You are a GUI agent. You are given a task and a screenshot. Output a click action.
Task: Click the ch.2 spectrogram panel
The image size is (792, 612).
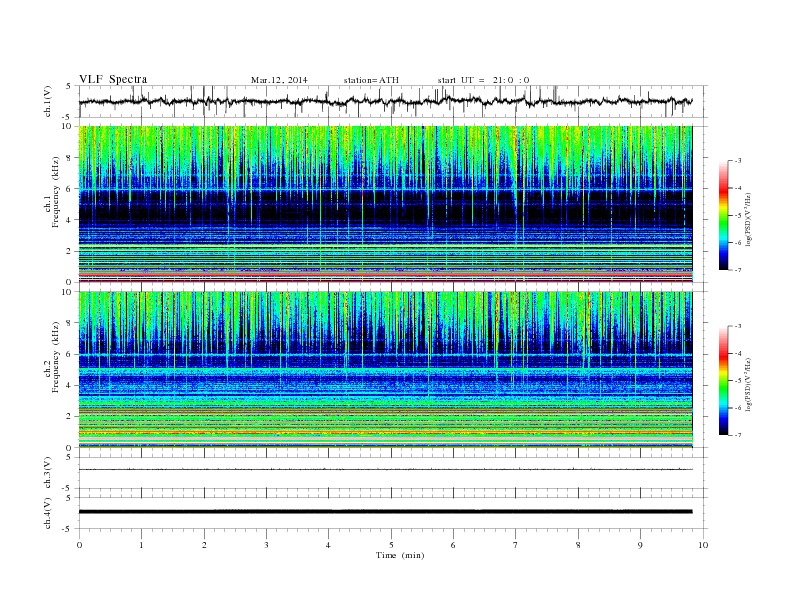pyautogui.click(x=385, y=370)
